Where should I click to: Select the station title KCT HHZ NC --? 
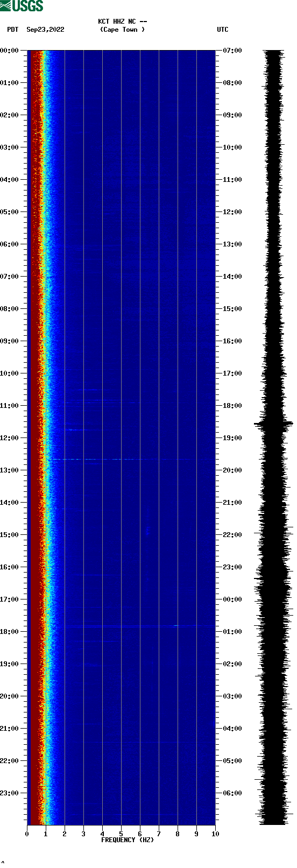pyautogui.click(x=123, y=22)
